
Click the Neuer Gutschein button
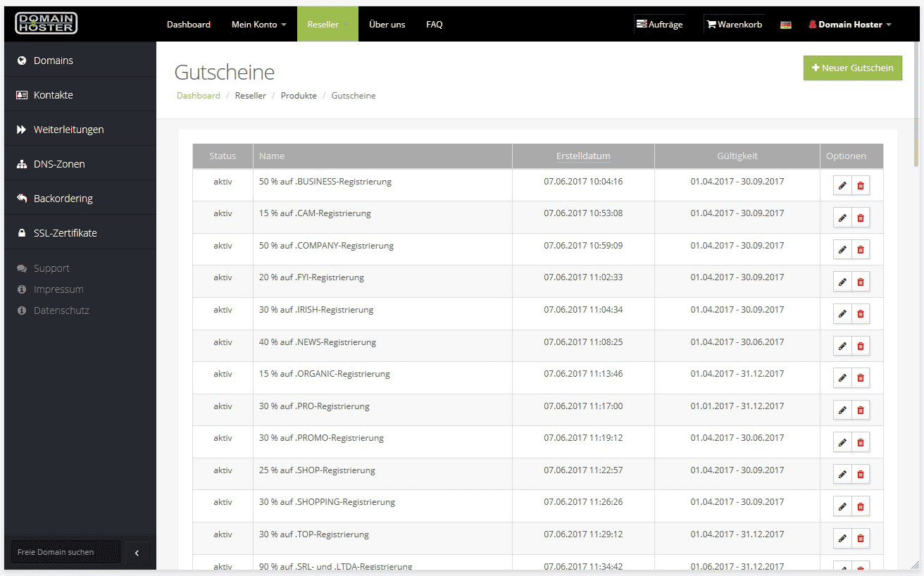click(852, 68)
